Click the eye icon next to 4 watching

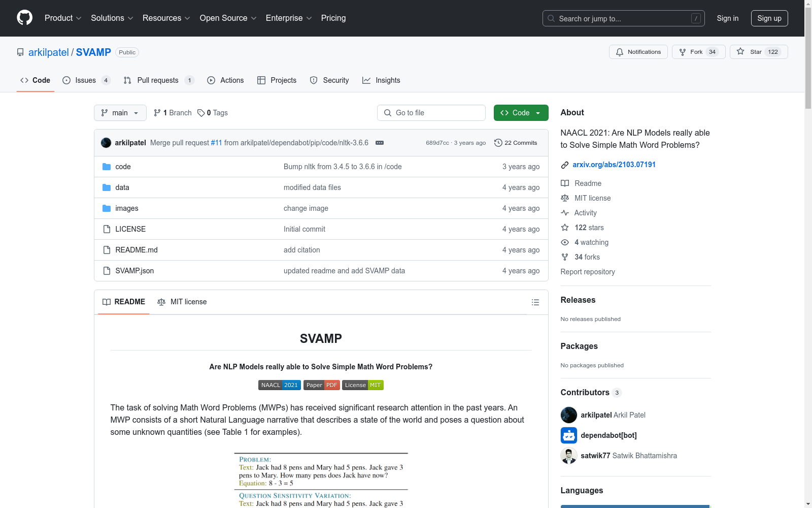(564, 242)
